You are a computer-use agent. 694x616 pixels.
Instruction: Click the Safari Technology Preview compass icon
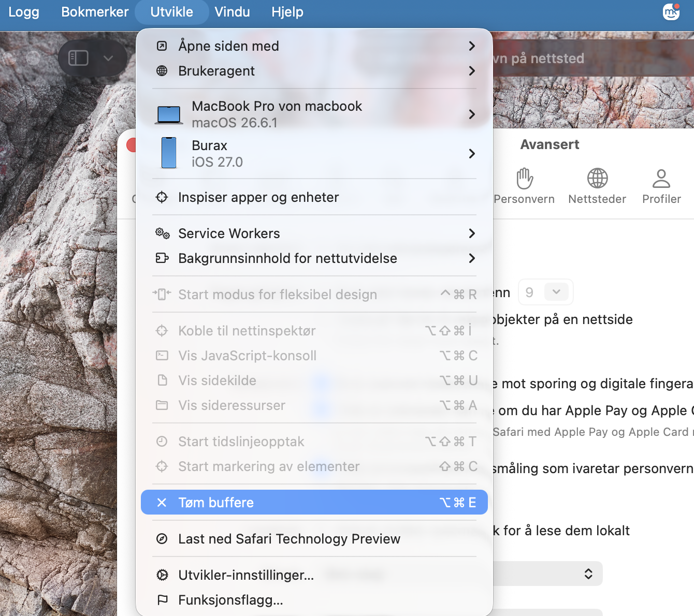162,539
